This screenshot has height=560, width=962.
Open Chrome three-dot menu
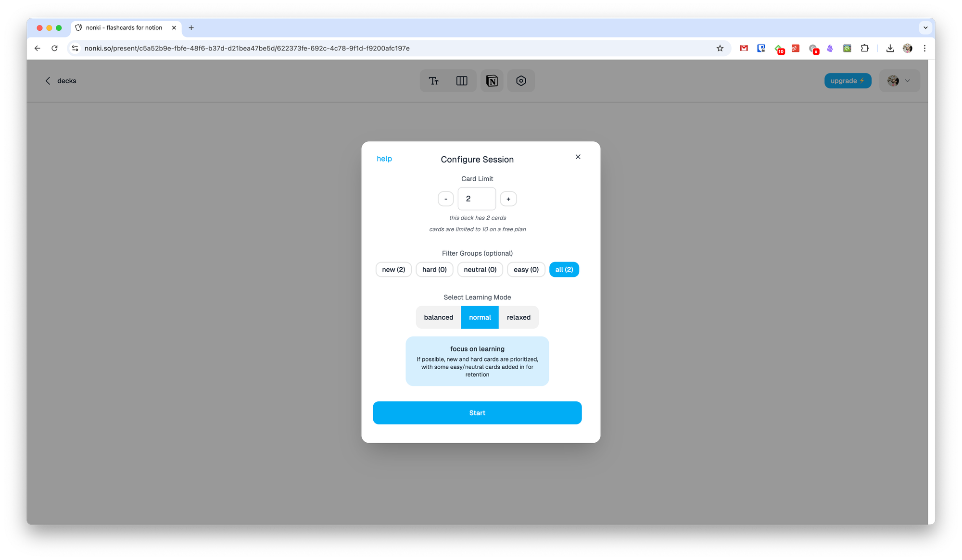[924, 48]
